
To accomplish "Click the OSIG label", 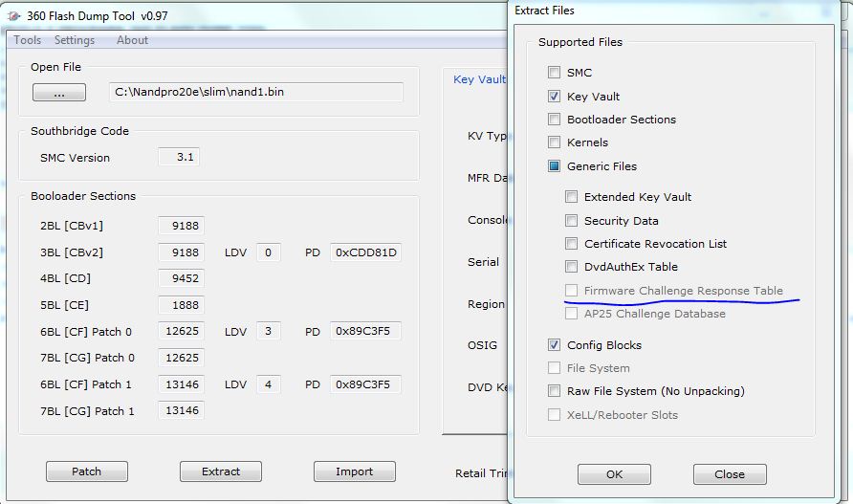I will tap(483, 345).
